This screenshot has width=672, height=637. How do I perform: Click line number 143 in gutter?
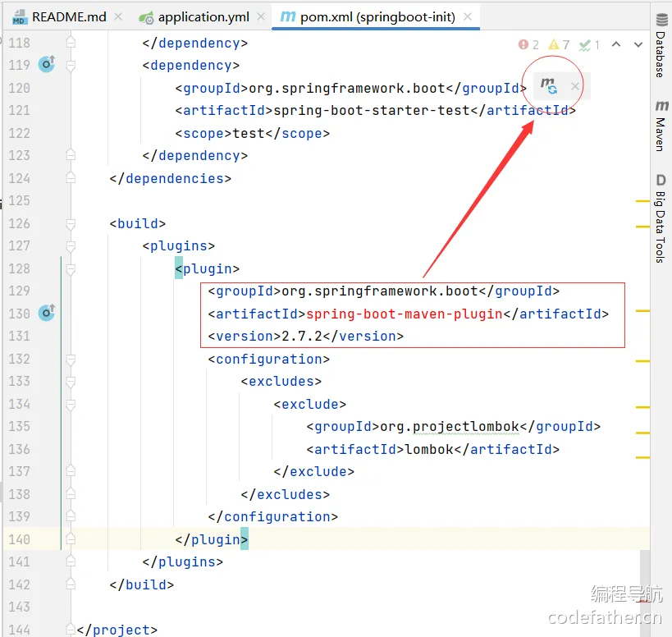(x=20, y=607)
